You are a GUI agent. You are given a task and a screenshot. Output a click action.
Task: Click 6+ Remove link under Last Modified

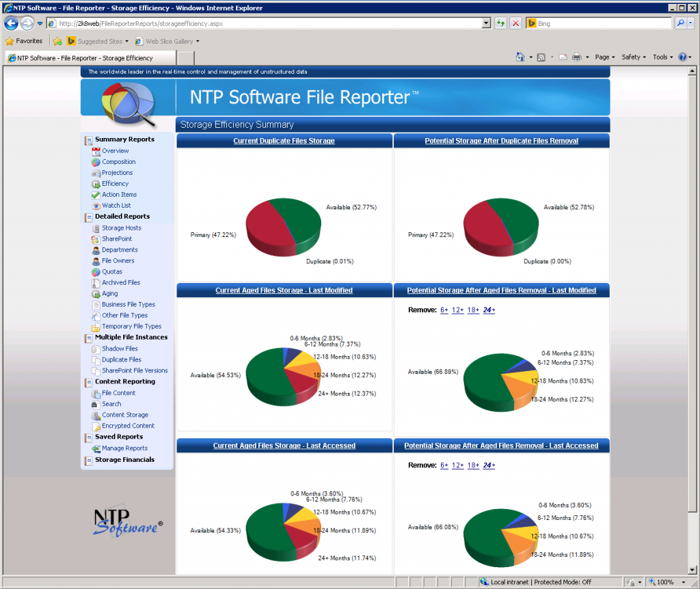tap(444, 310)
